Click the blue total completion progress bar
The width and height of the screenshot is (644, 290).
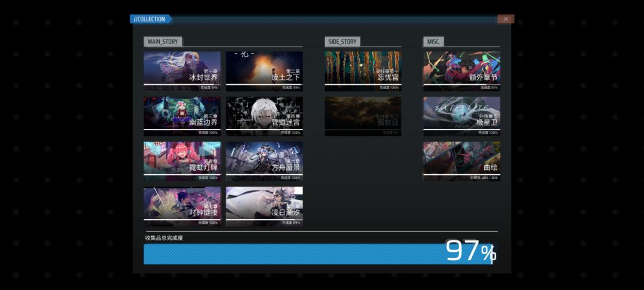click(x=318, y=254)
